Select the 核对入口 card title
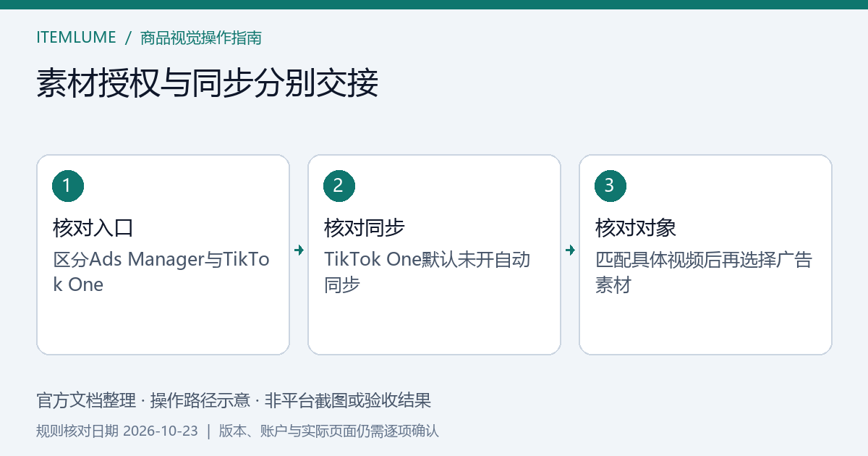Image resolution: width=868 pixels, height=456 pixels. point(93,228)
